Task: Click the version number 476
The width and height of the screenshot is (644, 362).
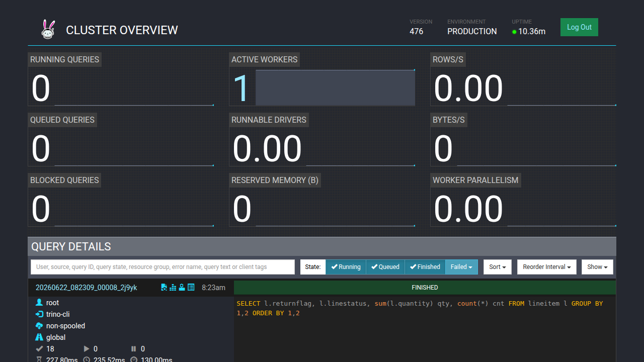Action: [x=417, y=31]
